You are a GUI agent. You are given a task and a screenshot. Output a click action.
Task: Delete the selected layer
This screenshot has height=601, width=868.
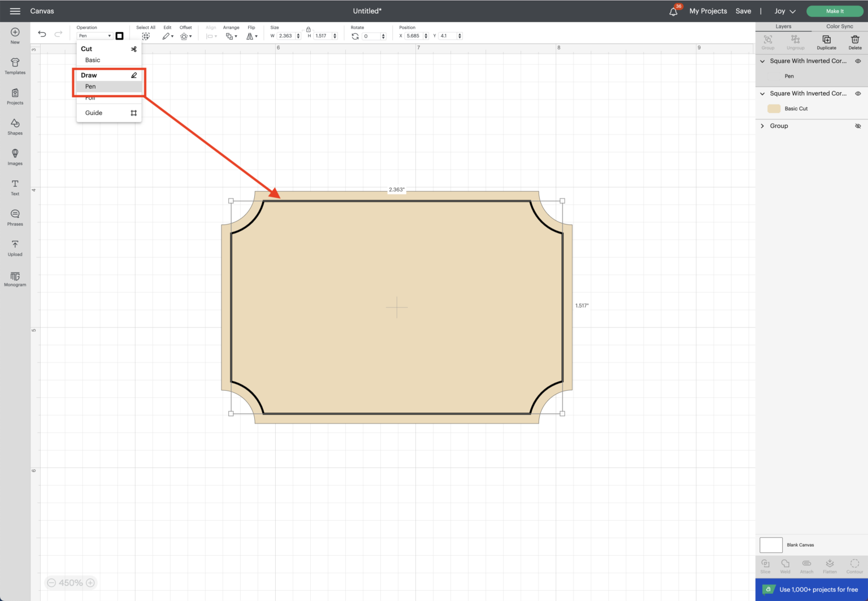coord(854,41)
